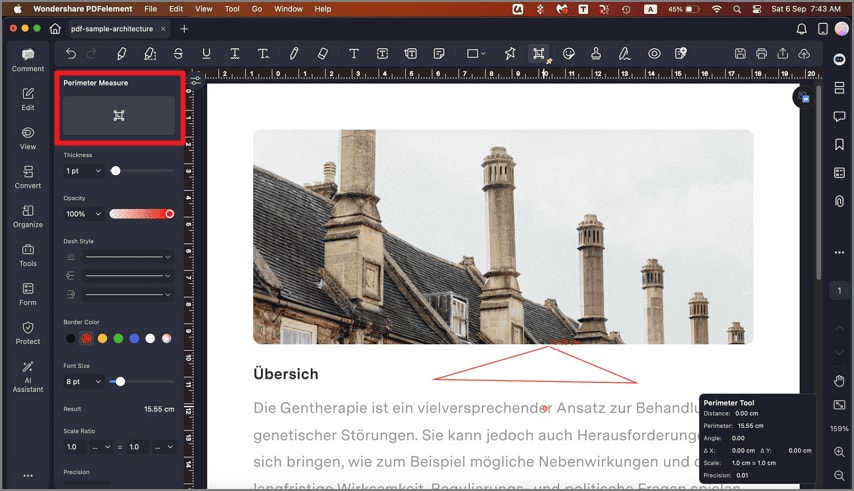Open the attachments paperclip panel
Screen dimensions: 854x491
pos(839,201)
